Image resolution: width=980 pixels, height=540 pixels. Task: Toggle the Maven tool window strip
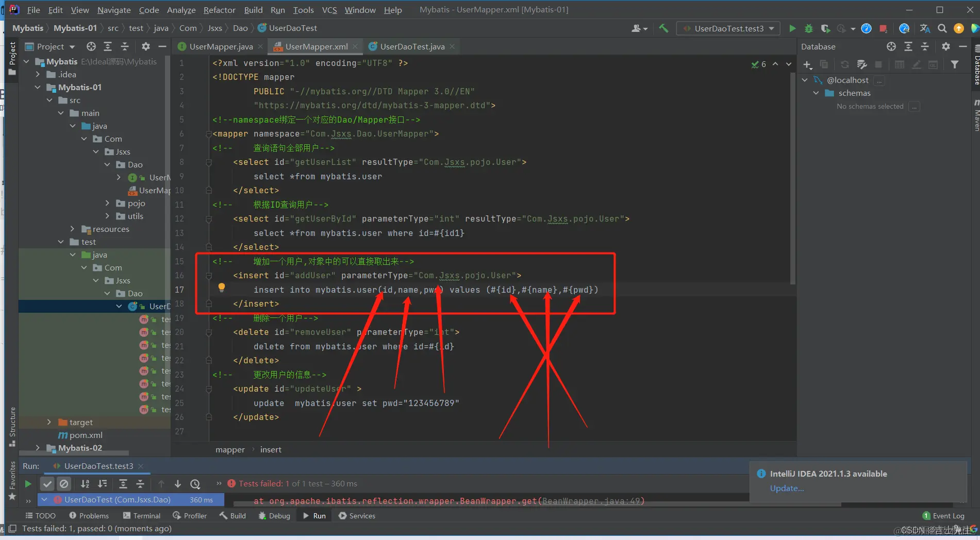click(976, 114)
